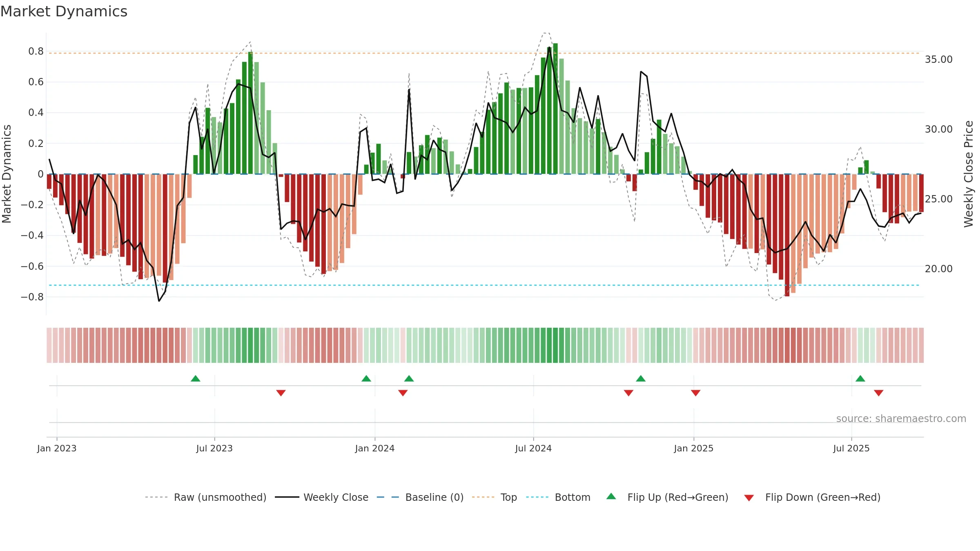
Task: Click the 30.00 price axis label
Action: point(939,129)
